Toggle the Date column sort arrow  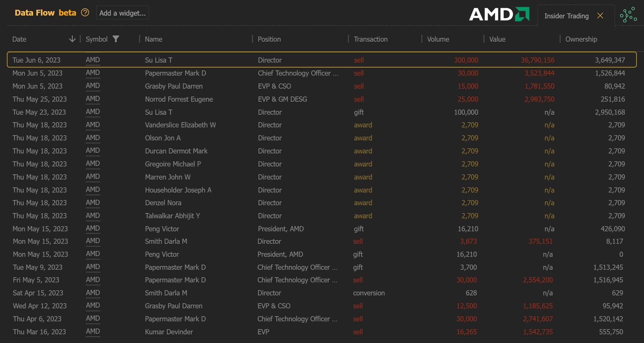coord(72,39)
